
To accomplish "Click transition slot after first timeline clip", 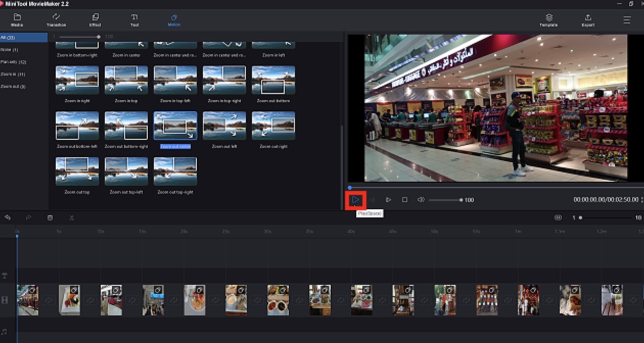I will point(49,301).
